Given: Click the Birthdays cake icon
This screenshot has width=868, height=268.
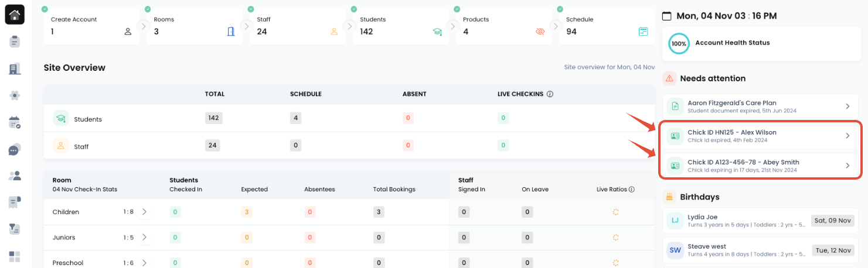Looking at the screenshot, I should 669,197.
